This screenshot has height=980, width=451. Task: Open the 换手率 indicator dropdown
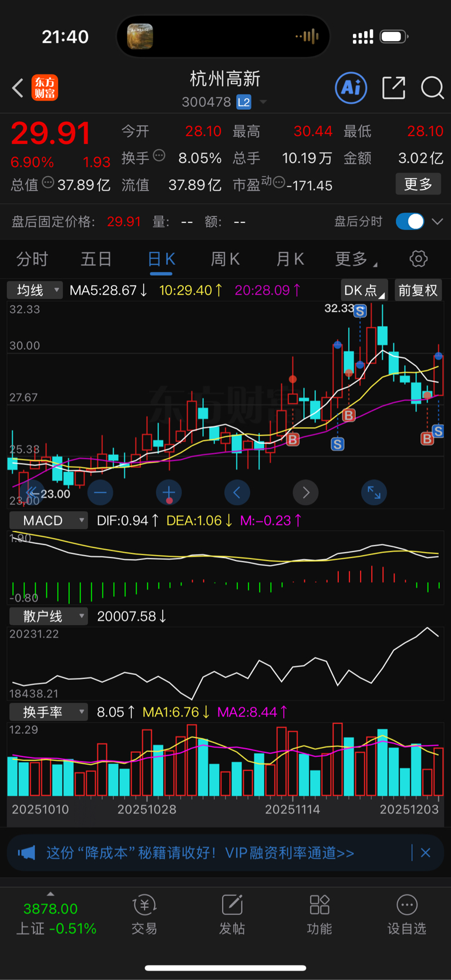tap(49, 712)
